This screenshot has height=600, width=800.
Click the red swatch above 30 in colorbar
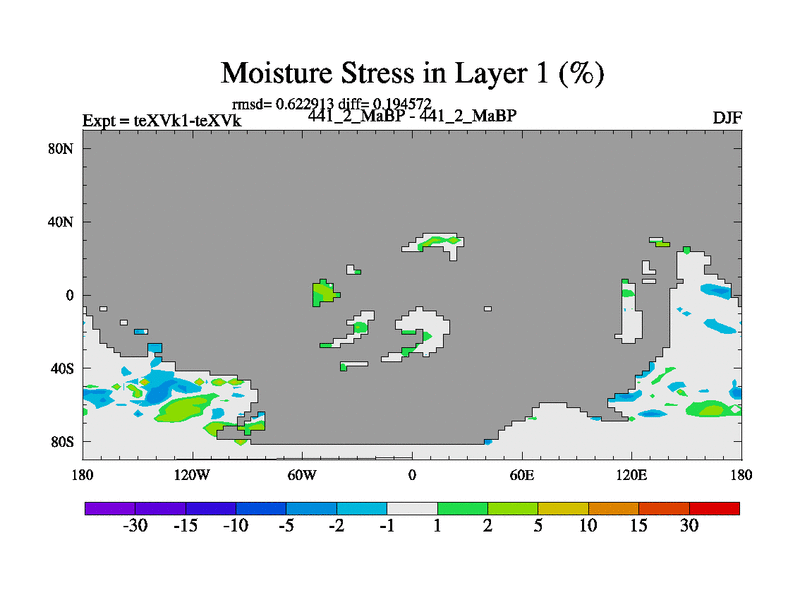click(714, 508)
